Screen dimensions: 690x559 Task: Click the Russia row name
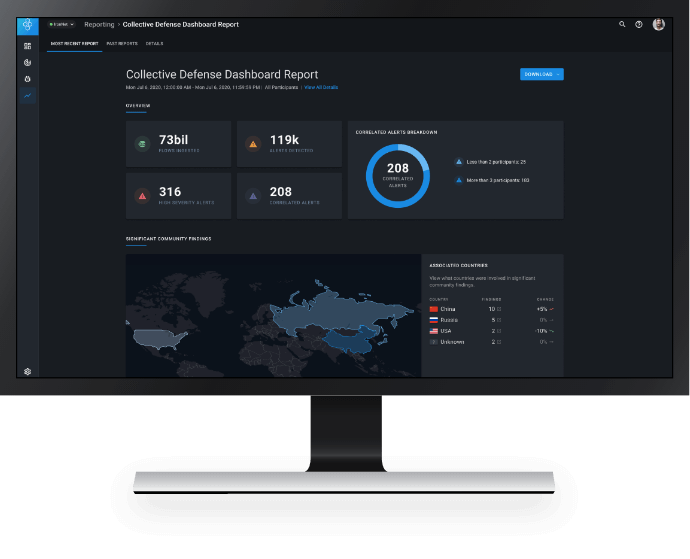pyautogui.click(x=449, y=320)
